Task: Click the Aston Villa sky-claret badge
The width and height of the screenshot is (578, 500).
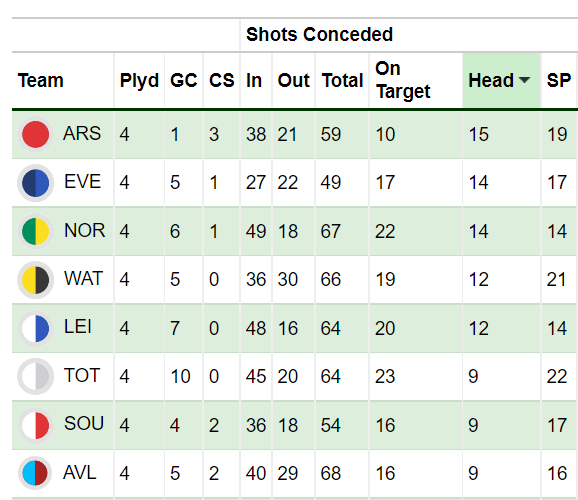Action: point(35,473)
